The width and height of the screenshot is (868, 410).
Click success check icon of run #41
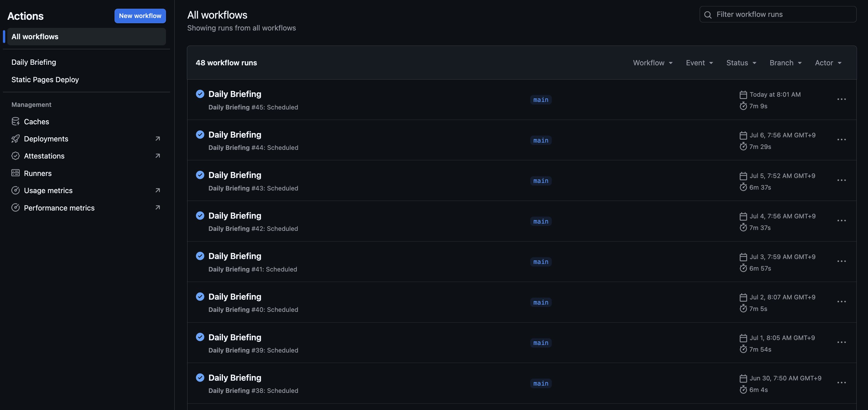click(x=200, y=256)
